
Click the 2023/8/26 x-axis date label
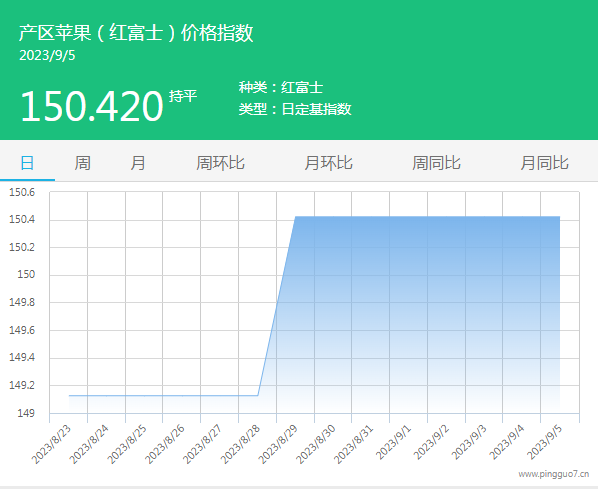click(x=165, y=444)
